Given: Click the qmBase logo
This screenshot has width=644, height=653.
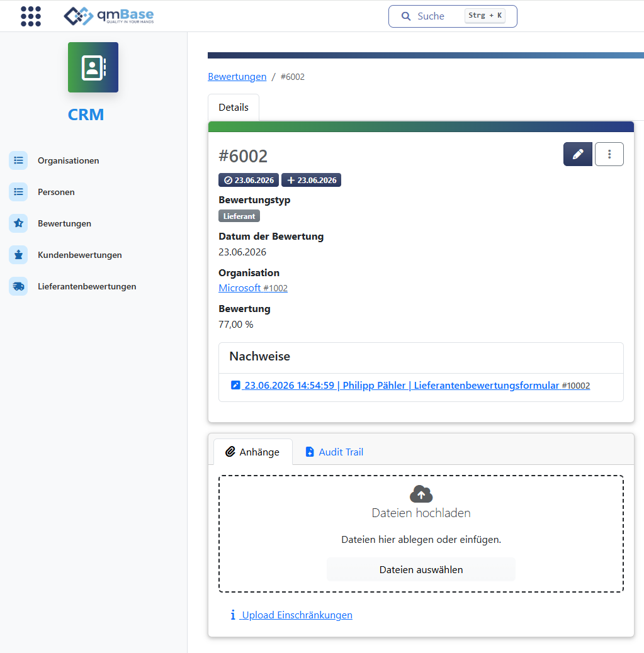Looking at the screenshot, I should (x=109, y=16).
